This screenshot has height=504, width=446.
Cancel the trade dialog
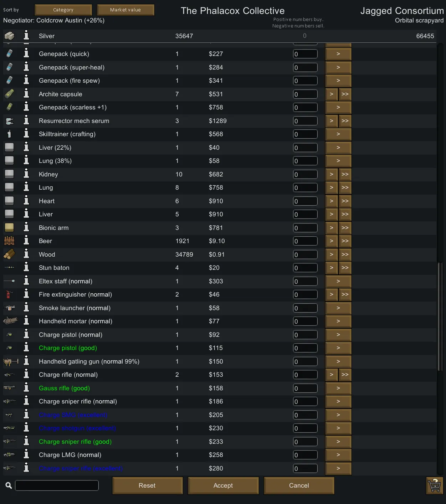coord(299,485)
